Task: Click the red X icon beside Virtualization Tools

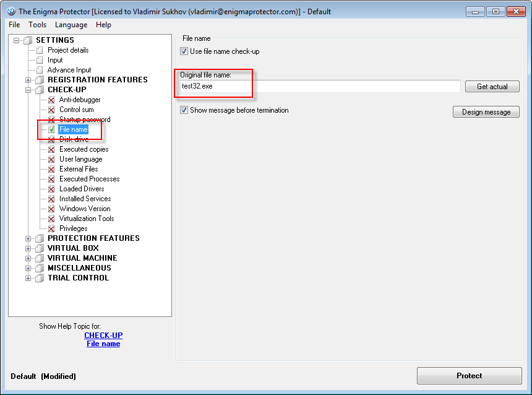Action: pos(51,219)
